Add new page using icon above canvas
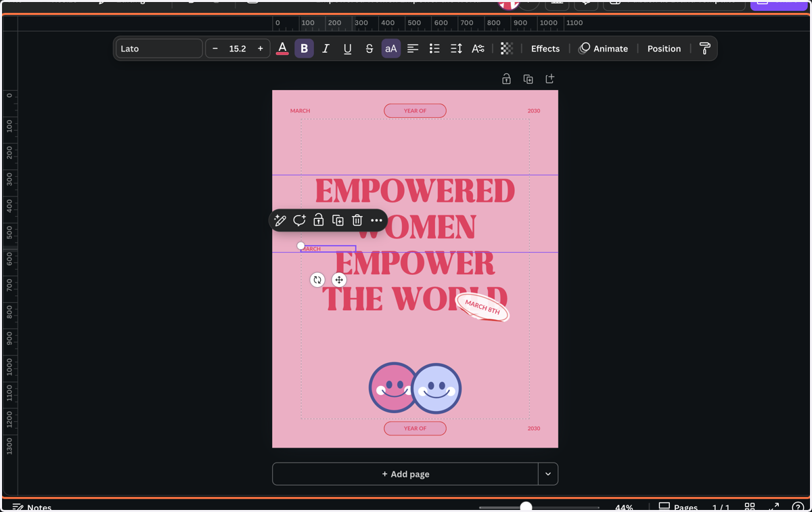812x512 pixels. click(549, 79)
